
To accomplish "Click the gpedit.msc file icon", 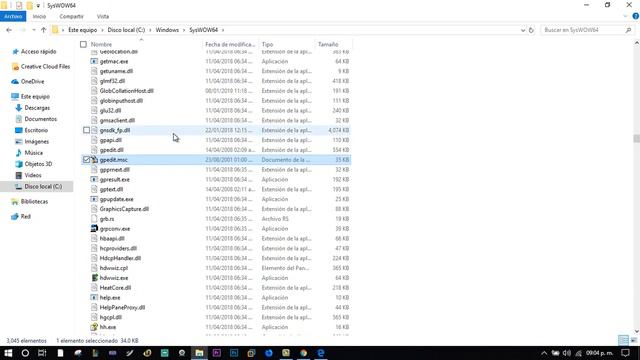I will (x=94, y=160).
